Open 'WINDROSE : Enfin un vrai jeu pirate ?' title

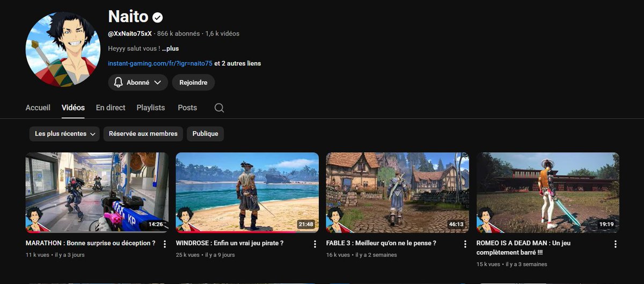(x=229, y=243)
